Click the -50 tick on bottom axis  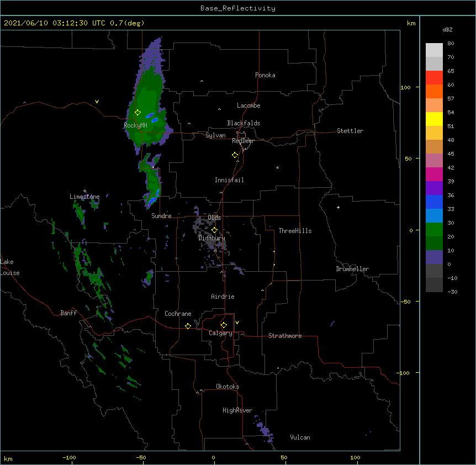pos(141,457)
